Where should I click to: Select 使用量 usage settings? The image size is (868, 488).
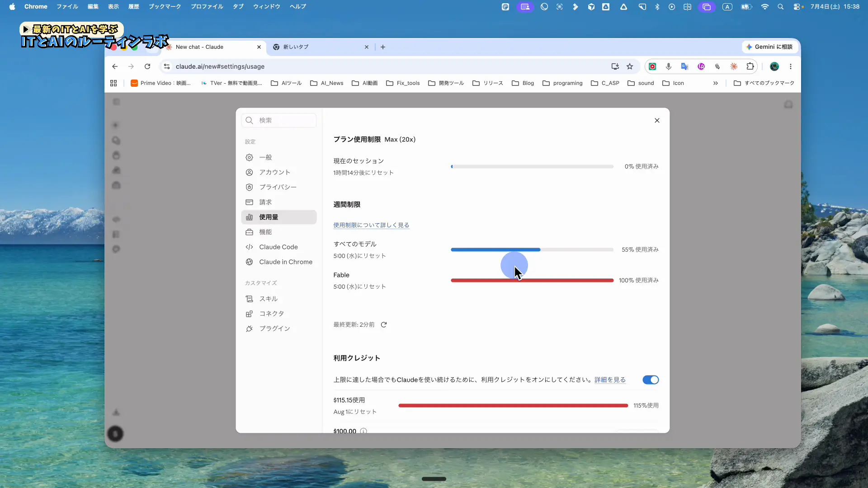click(279, 217)
